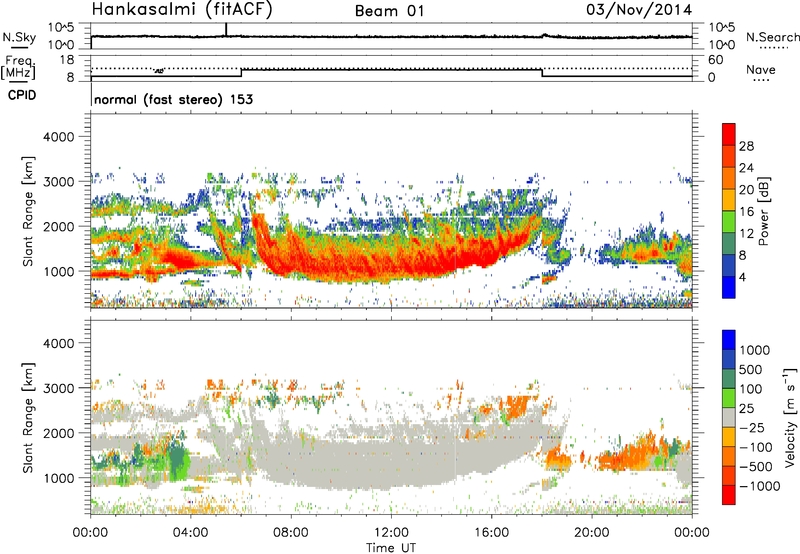Click the 03/Nov/2014 date label
This screenshot has height=554, width=800.
(639, 10)
